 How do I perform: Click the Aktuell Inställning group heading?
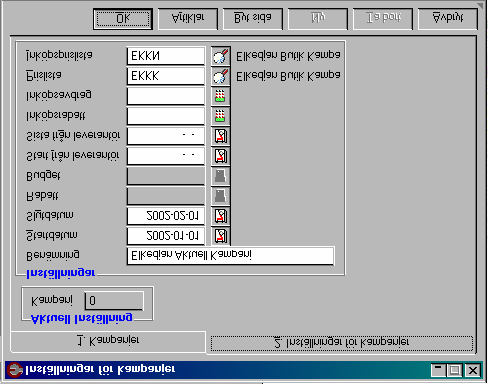81,318
